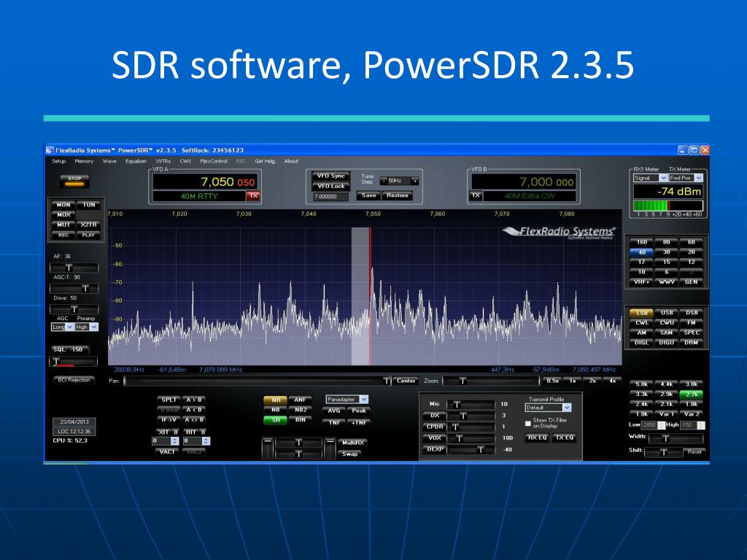
Task: Switch mode to USB
Action: tap(667, 313)
